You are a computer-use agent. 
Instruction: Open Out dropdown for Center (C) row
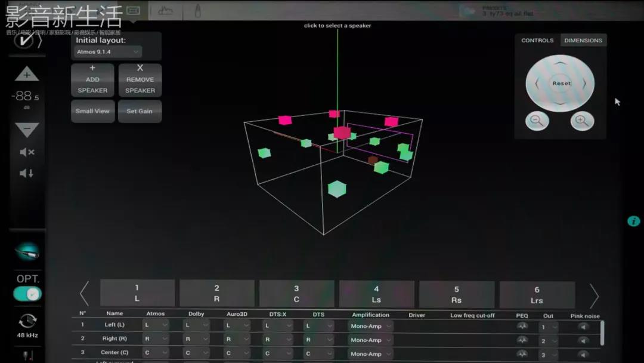click(549, 355)
